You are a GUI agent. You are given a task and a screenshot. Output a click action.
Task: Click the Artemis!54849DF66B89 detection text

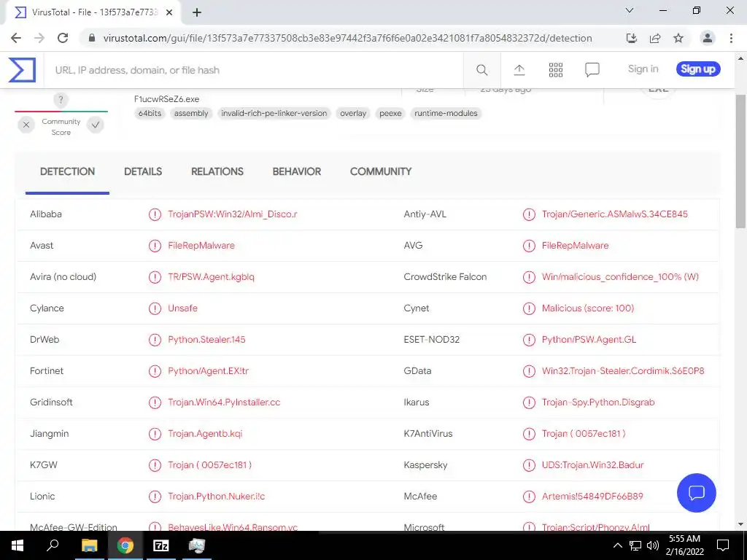click(592, 496)
